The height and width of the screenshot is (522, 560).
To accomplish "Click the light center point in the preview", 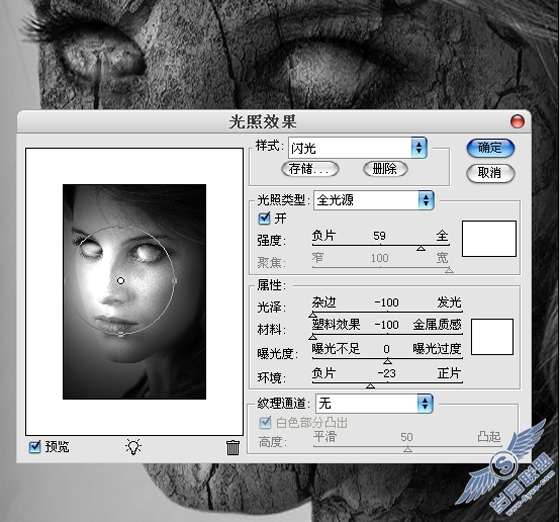I will 120,281.
